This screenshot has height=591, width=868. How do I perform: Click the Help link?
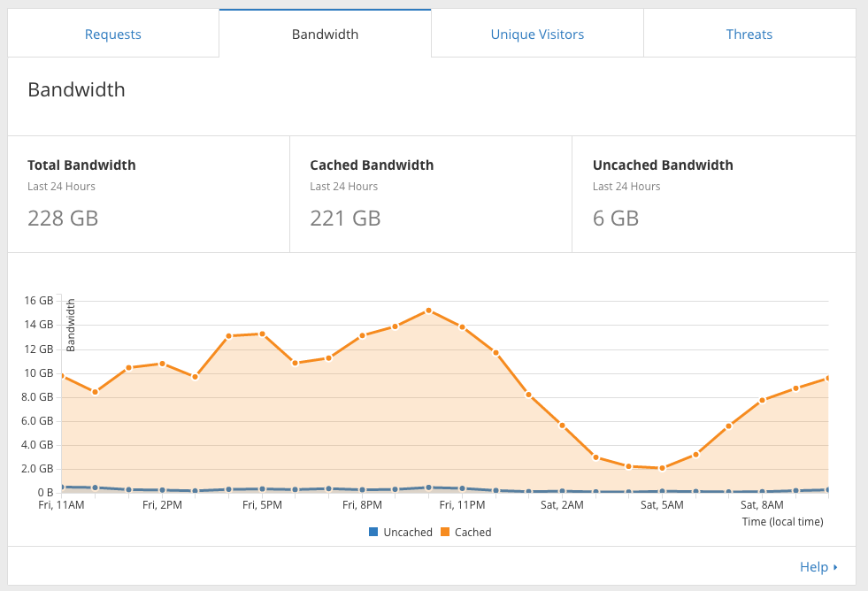click(x=813, y=567)
